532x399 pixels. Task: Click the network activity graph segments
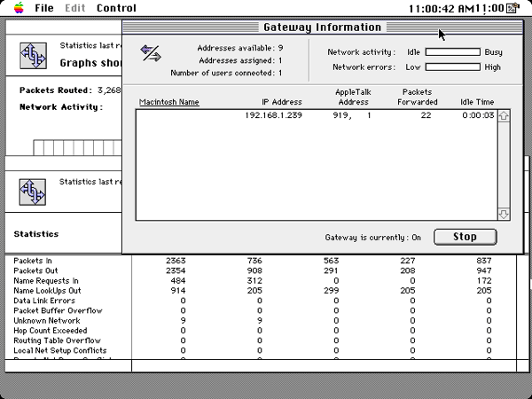77,147
